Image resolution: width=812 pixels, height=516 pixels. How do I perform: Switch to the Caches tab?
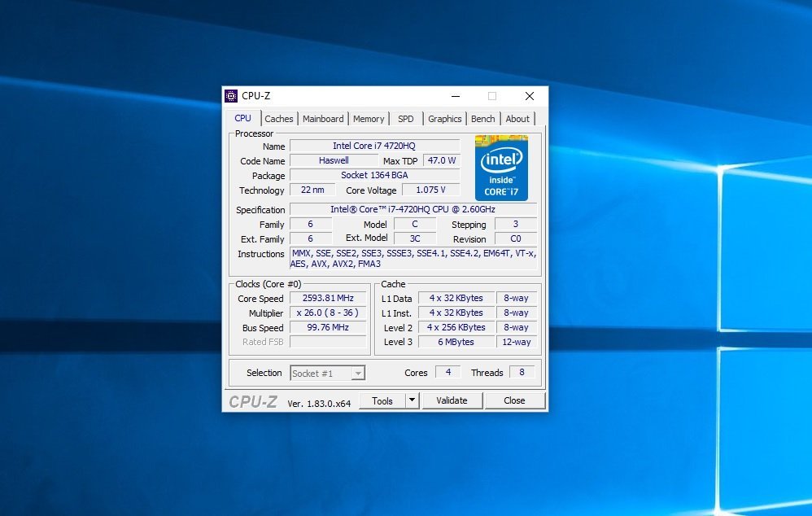tap(278, 119)
